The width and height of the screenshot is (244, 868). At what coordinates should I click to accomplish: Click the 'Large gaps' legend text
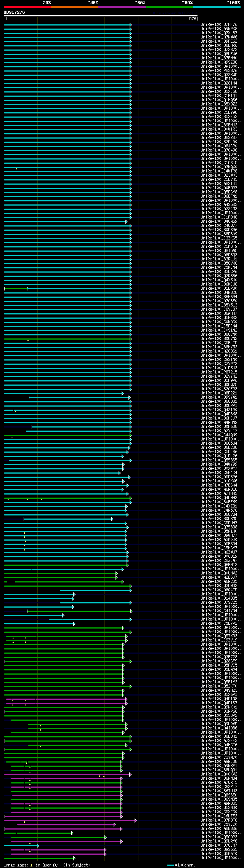16,865
